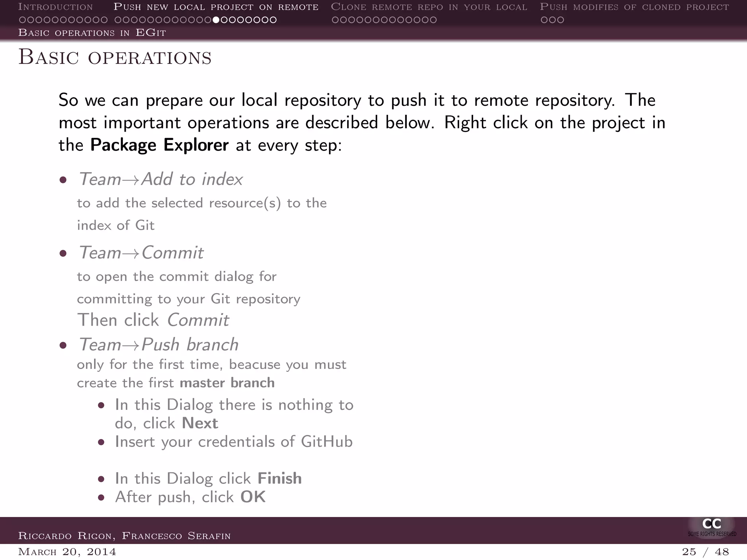Image resolution: width=747 pixels, height=560 pixels.
Task: Select the Team→Add to index bullet
Action: [x=161, y=179]
